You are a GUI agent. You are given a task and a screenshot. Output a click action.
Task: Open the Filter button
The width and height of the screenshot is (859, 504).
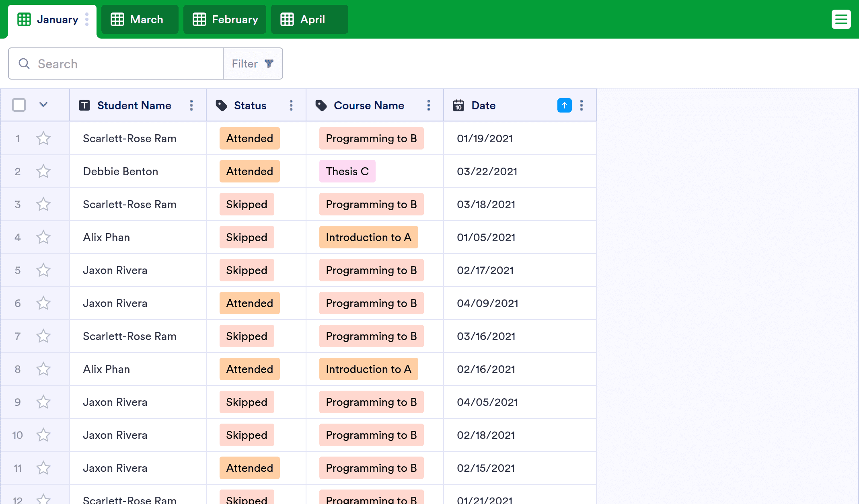253,64
